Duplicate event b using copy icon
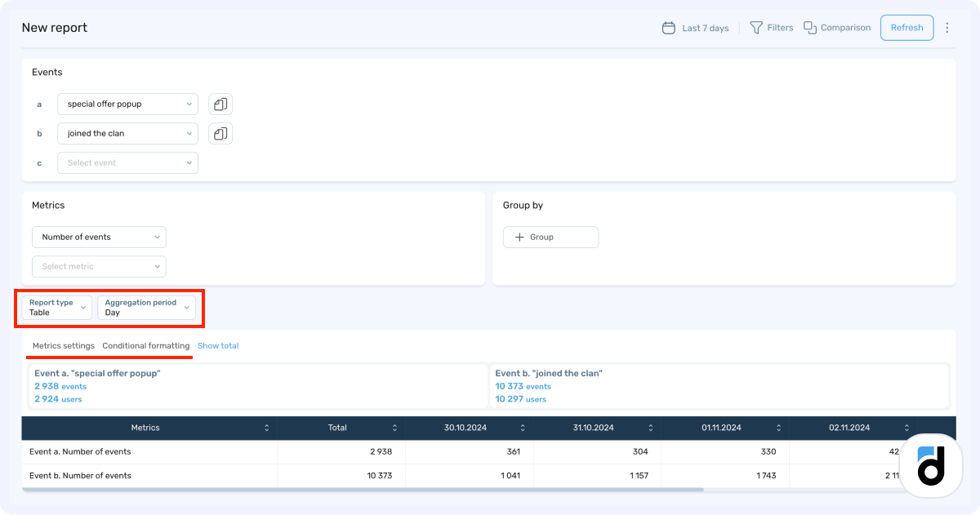The width and height of the screenshot is (980, 515). (220, 134)
